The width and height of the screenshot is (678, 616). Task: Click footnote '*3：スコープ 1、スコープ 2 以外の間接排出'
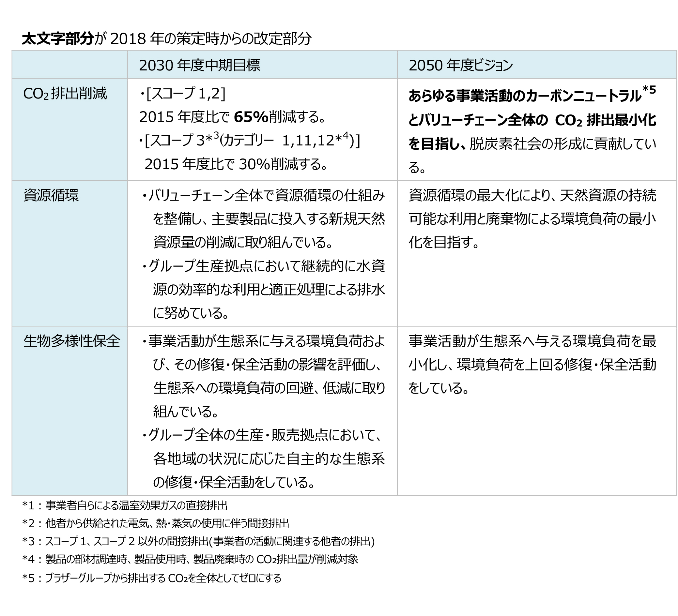(198, 541)
